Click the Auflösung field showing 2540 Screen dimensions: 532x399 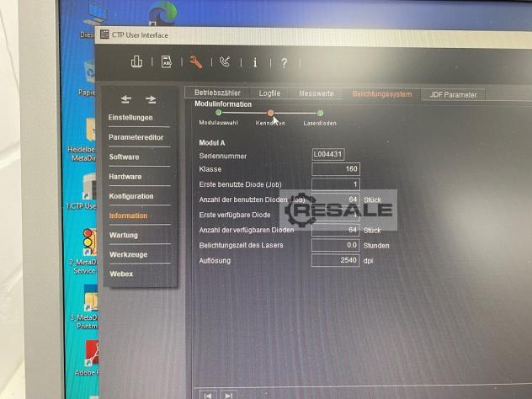336,260
